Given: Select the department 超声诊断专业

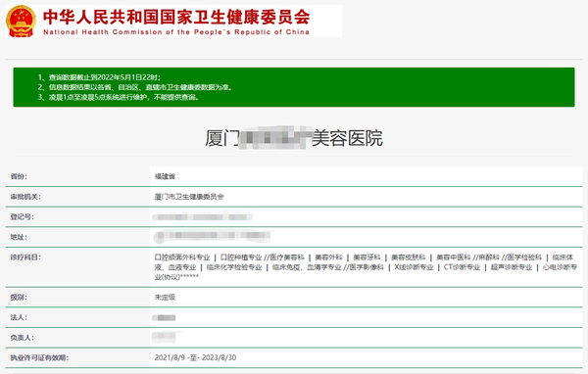Looking at the screenshot, I should pos(512,267).
